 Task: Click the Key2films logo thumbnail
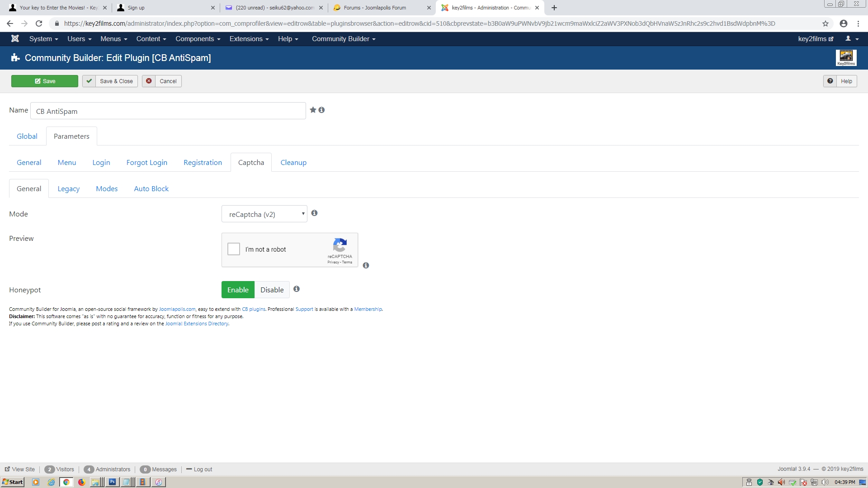click(x=846, y=58)
